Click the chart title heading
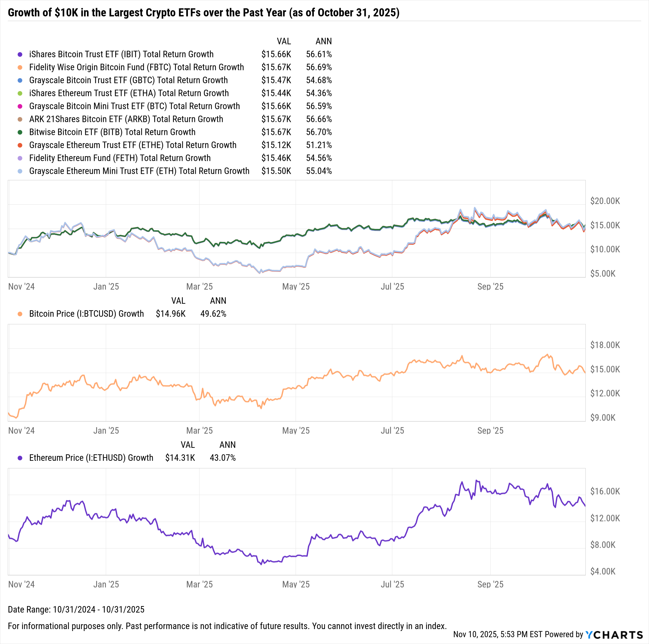This screenshot has height=644, width=649. click(203, 13)
